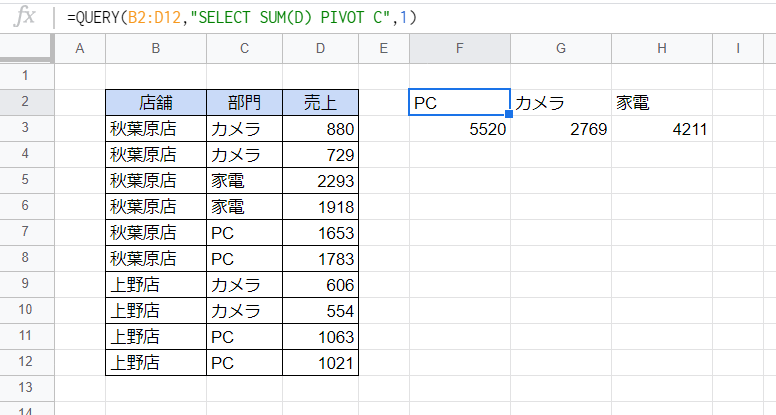Select column H header

pyautogui.click(x=662, y=48)
